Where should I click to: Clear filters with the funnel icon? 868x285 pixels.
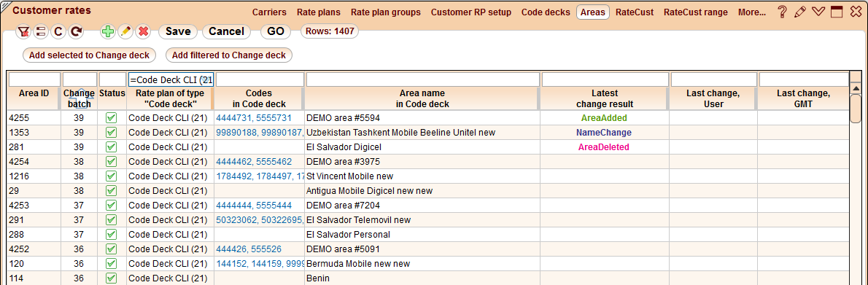[23, 31]
